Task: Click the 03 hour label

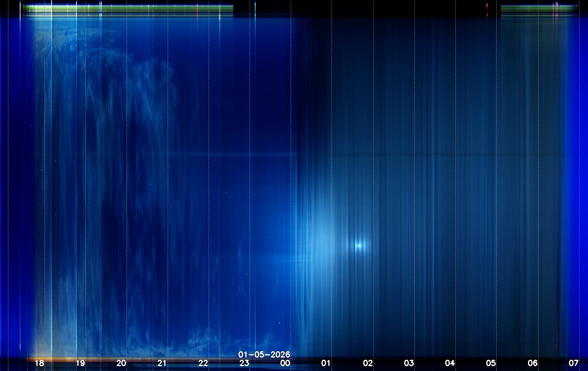Action: point(409,363)
